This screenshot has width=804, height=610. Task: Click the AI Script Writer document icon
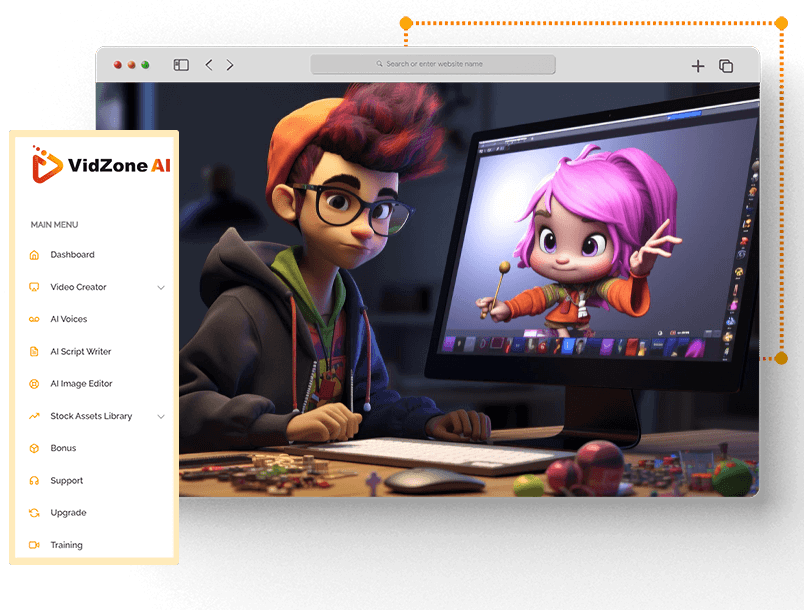pyautogui.click(x=34, y=352)
